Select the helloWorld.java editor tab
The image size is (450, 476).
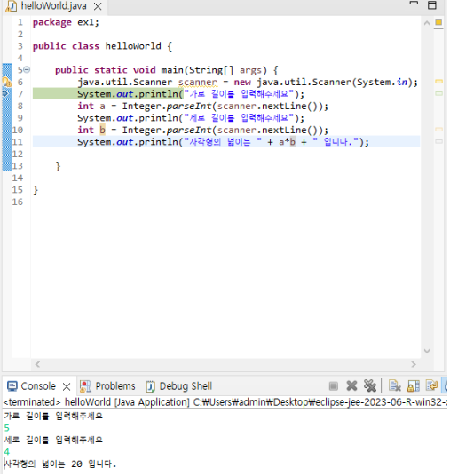pyautogui.click(x=54, y=6)
